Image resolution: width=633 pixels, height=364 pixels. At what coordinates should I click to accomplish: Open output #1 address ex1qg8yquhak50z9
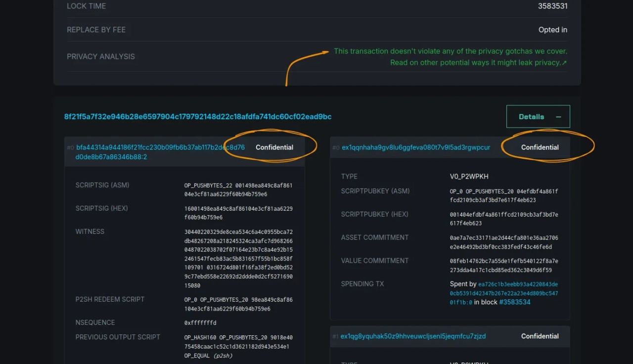tap(413, 336)
